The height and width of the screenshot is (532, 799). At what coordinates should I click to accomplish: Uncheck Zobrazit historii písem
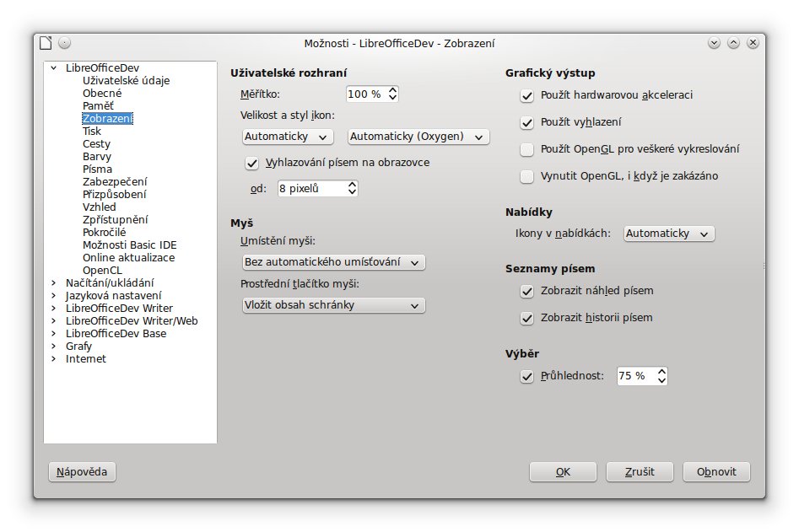[x=526, y=318]
